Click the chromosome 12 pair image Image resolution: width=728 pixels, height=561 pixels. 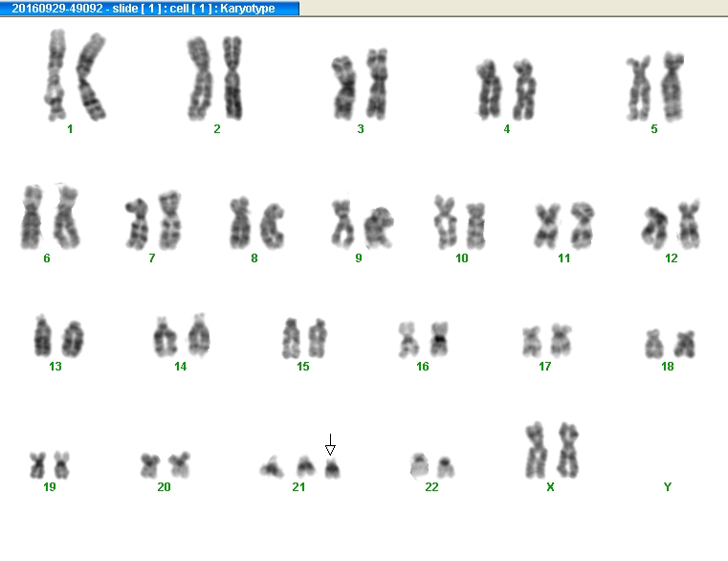click(x=671, y=224)
